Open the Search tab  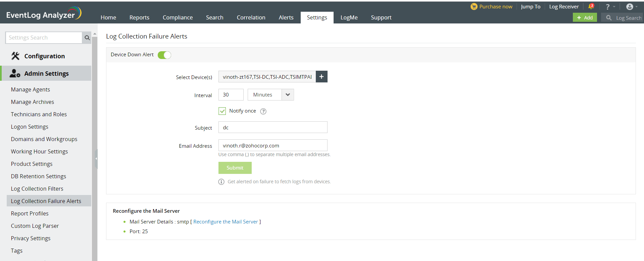pos(215,17)
